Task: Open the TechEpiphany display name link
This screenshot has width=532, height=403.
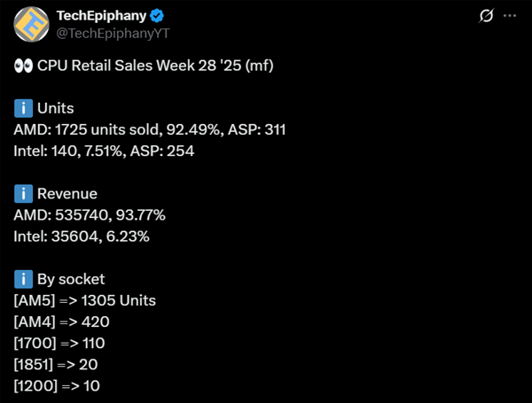Action: (101, 16)
